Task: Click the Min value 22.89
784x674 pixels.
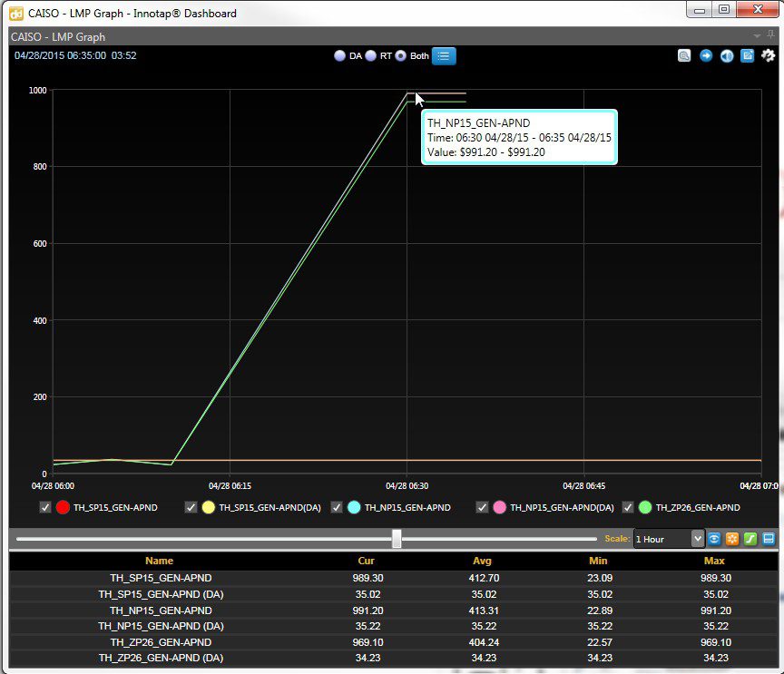Action: [600, 611]
